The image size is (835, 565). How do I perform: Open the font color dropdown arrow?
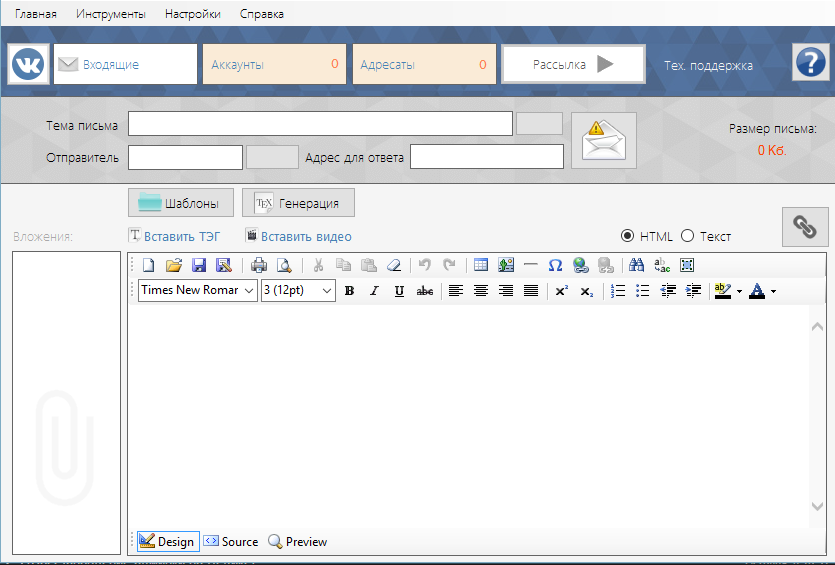tap(773, 292)
